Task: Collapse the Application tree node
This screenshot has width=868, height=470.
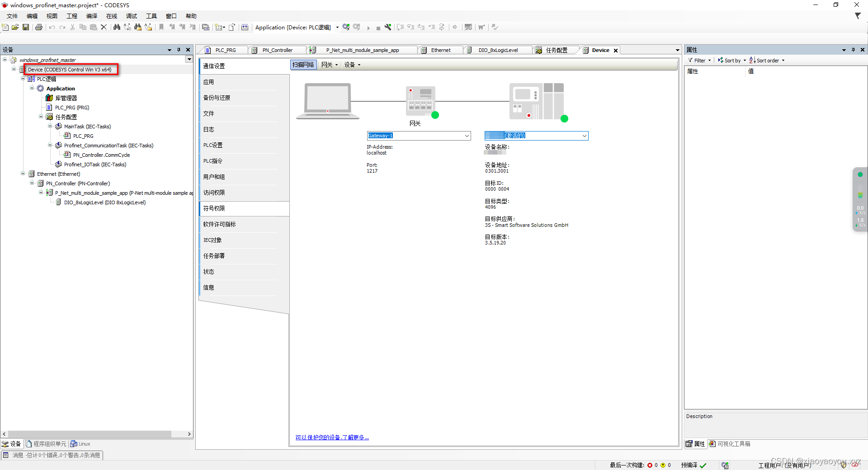Action: click(x=32, y=88)
